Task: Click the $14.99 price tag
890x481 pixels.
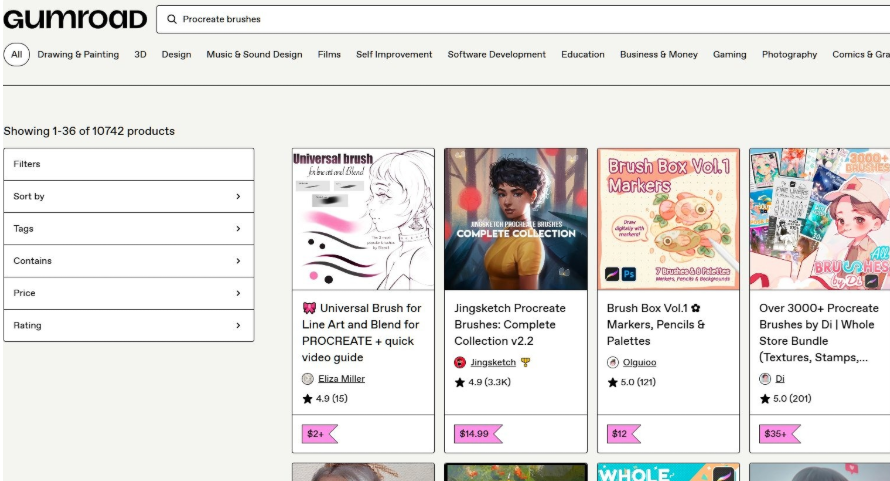Action: click(478, 434)
